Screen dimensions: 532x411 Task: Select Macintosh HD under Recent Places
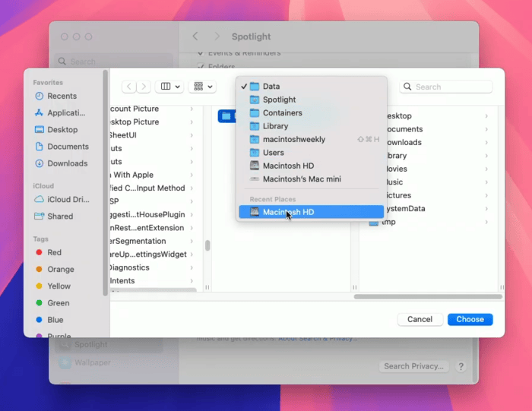[x=311, y=212]
